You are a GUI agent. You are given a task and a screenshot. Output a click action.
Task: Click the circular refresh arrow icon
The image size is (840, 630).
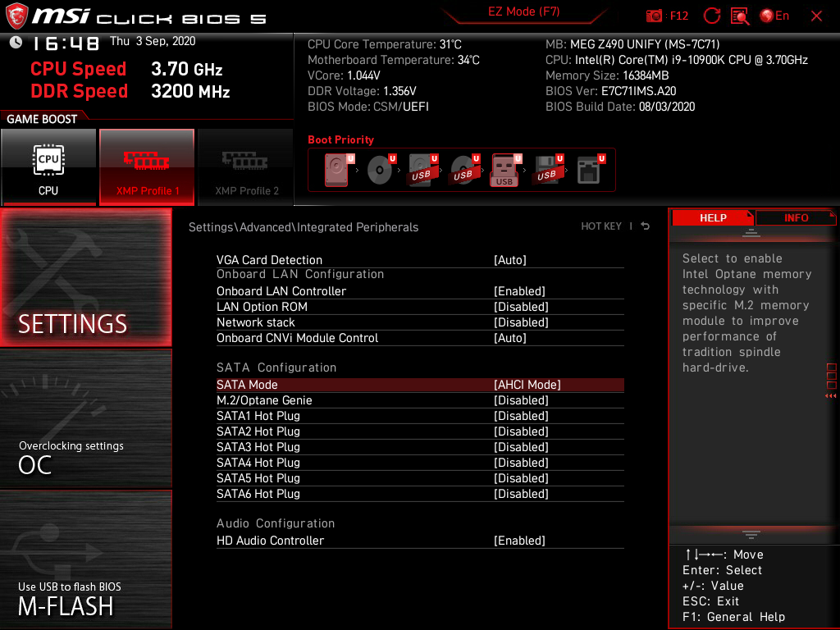tap(711, 16)
